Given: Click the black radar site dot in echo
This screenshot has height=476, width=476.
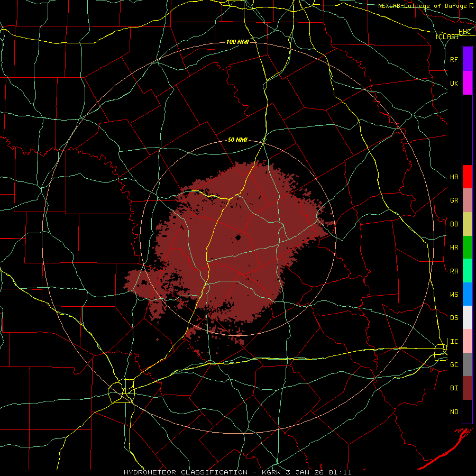Looking at the screenshot, I should coord(238,237).
